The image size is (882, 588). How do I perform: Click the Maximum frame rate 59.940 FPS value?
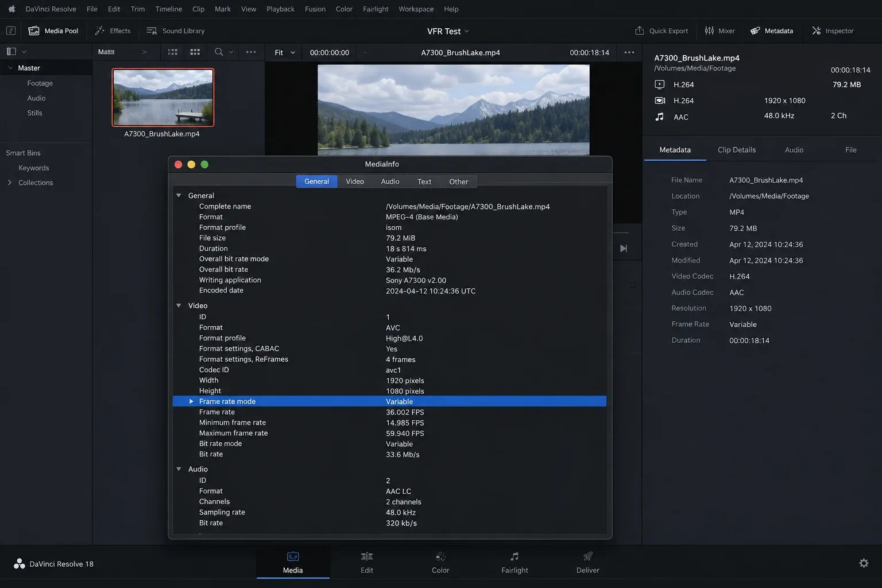[x=405, y=434]
